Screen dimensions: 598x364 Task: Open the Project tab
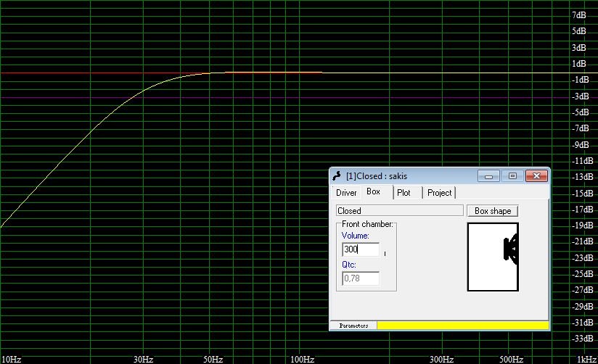[x=439, y=193]
